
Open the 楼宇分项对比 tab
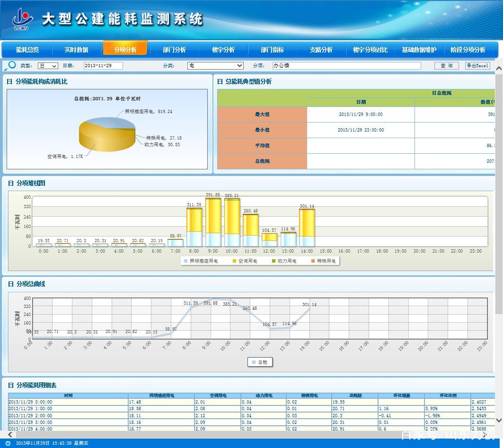[x=370, y=50]
